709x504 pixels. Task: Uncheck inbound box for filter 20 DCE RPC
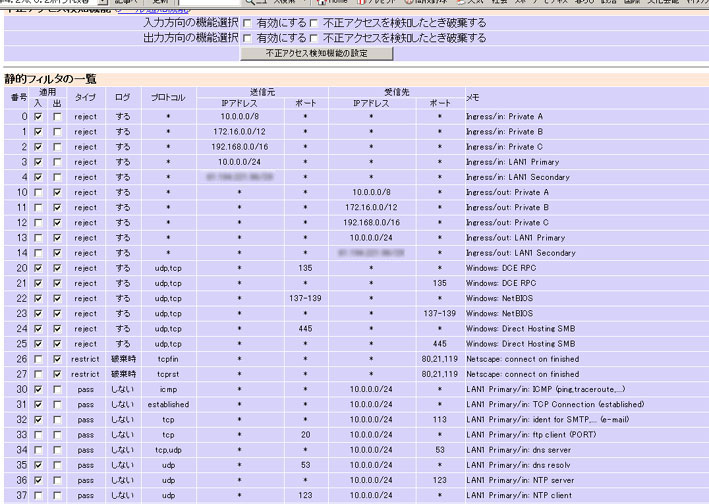pos(38,268)
